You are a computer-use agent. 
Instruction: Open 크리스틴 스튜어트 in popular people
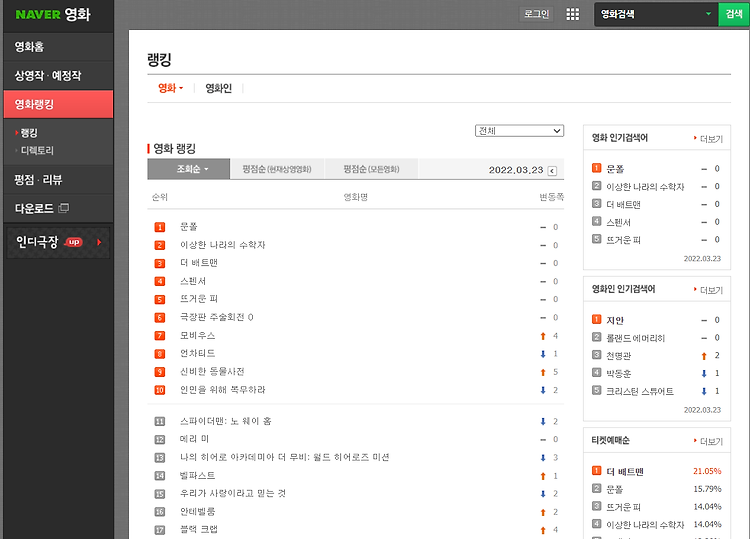640,391
